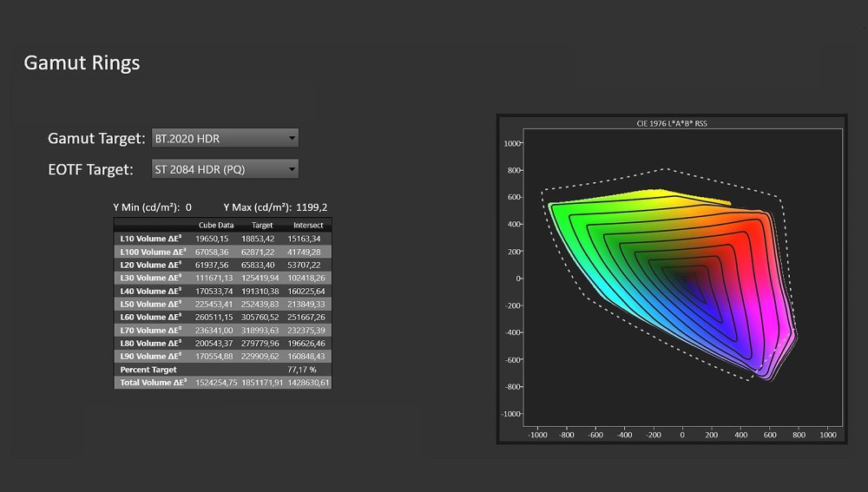Screen dimensions: 868x492
Task: Select the Target column header
Action: (x=262, y=226)
